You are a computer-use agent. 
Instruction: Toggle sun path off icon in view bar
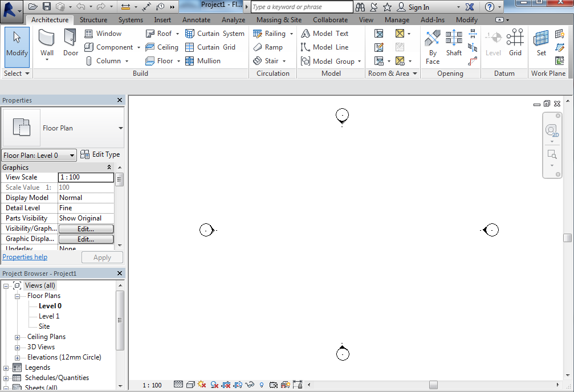click(202, 385)
